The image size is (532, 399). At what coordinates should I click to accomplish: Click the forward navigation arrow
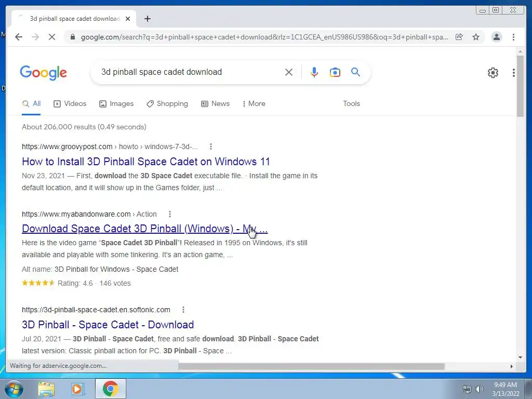coord(35,37)
